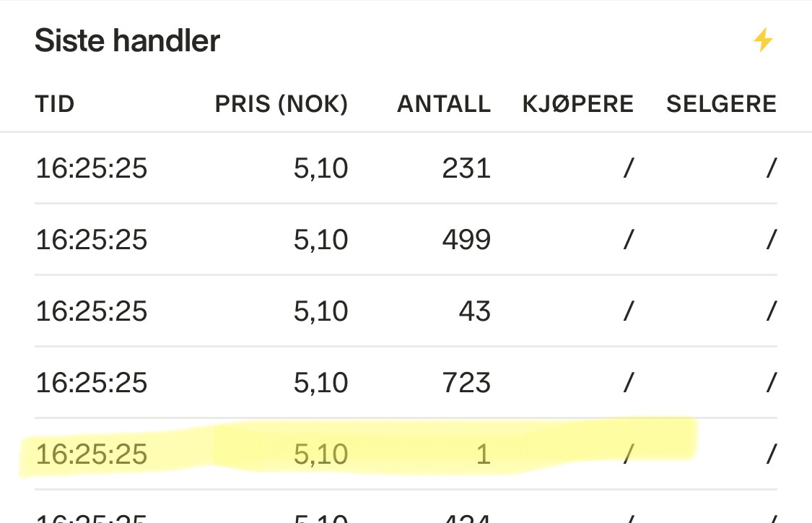Viewport: 812px width, 523px height.
Task: Click the quantity 723 cell
Action: 467,382
